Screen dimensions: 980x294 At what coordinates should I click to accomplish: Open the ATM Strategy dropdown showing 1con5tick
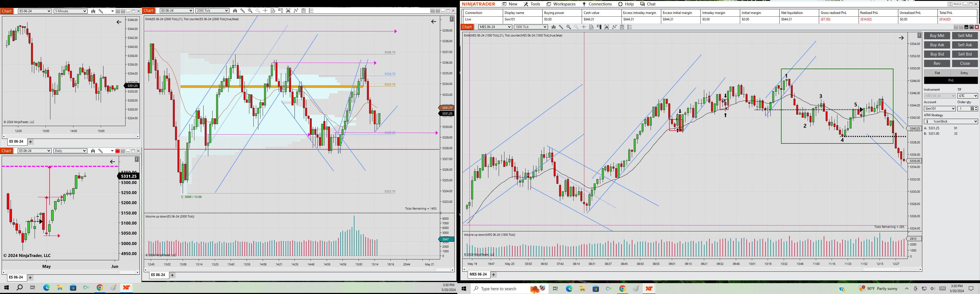click(951, 121)
